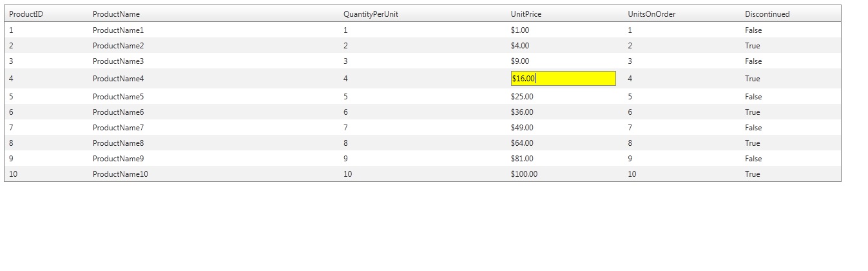The height and width of the screenshot is (271, 868).
Task: Click the $25.00 unit price cell
Action: (x=522, y=97)
